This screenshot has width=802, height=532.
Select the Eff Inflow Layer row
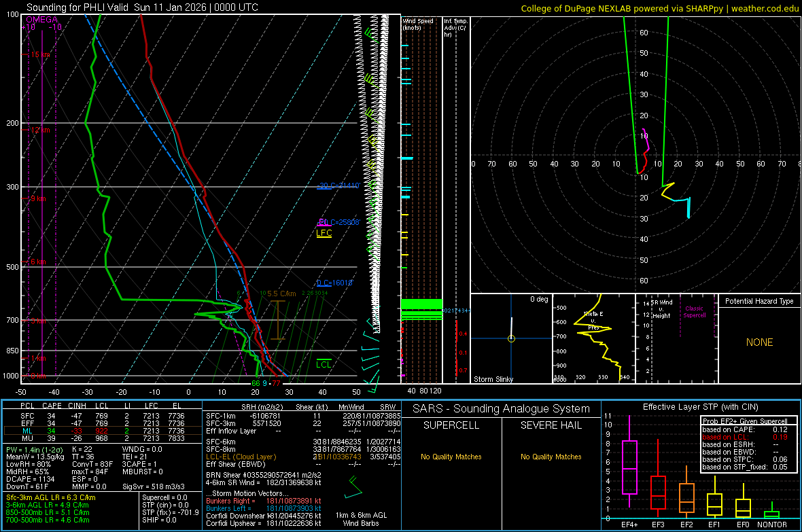click(x=303, y=431)
